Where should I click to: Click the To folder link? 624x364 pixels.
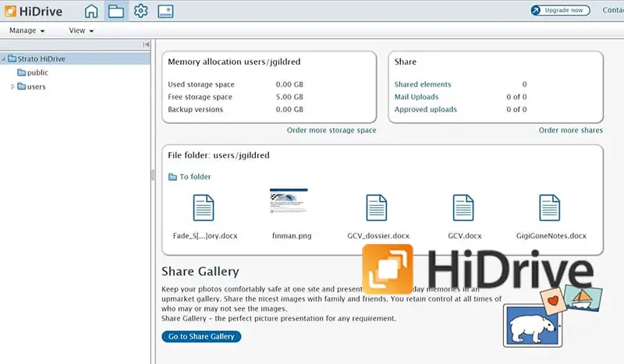click(x=190, y=177)
